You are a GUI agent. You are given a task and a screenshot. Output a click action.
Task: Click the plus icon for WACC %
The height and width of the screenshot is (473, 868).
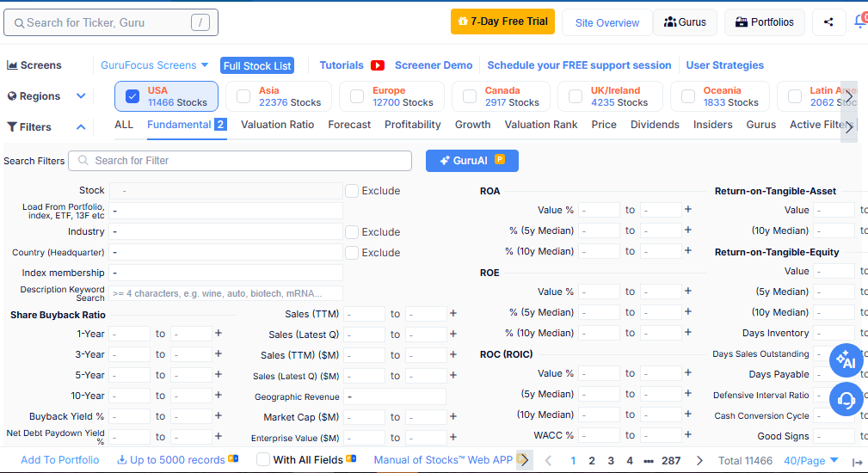[x=688, y=435]
